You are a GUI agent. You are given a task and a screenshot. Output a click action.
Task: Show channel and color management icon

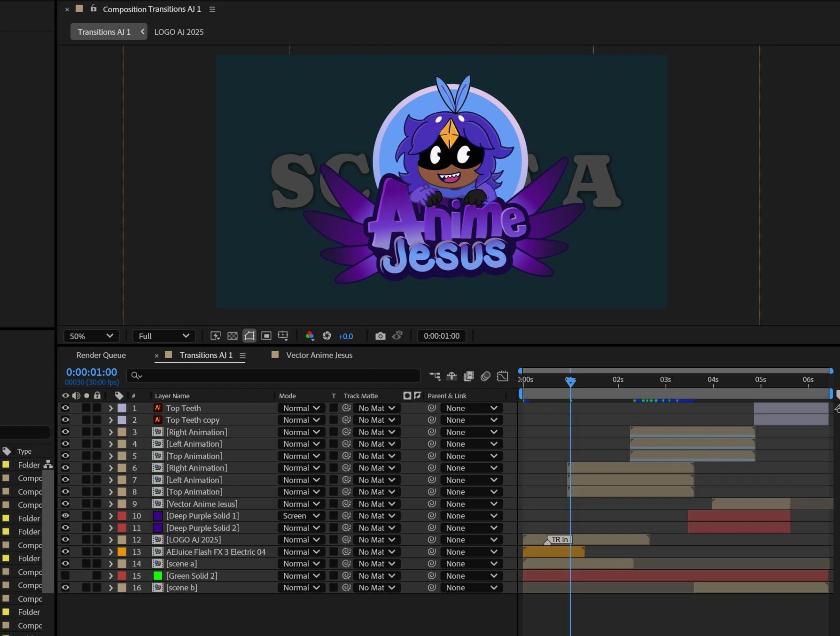[310, 336]
